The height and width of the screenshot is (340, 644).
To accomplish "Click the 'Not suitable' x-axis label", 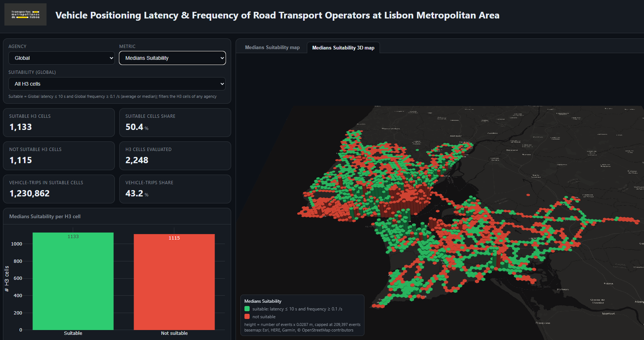I will tap(174, 333).
